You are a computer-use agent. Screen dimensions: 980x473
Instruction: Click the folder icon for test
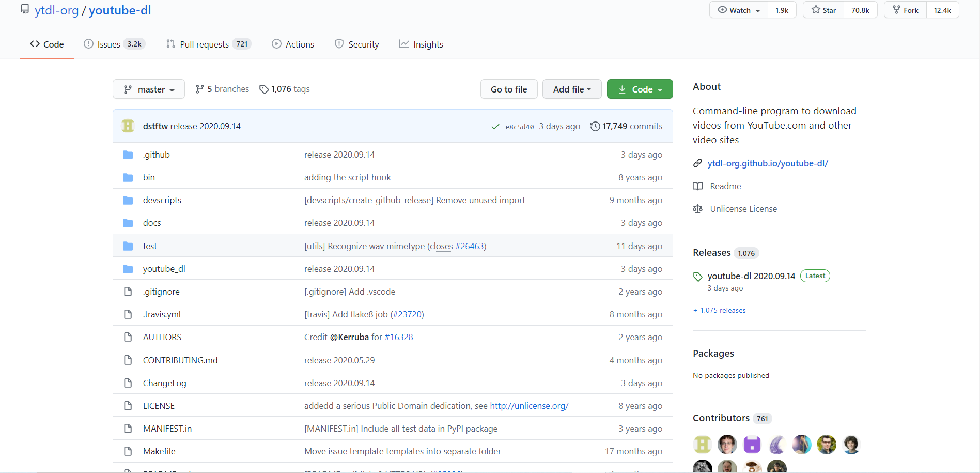coord(128,246)
